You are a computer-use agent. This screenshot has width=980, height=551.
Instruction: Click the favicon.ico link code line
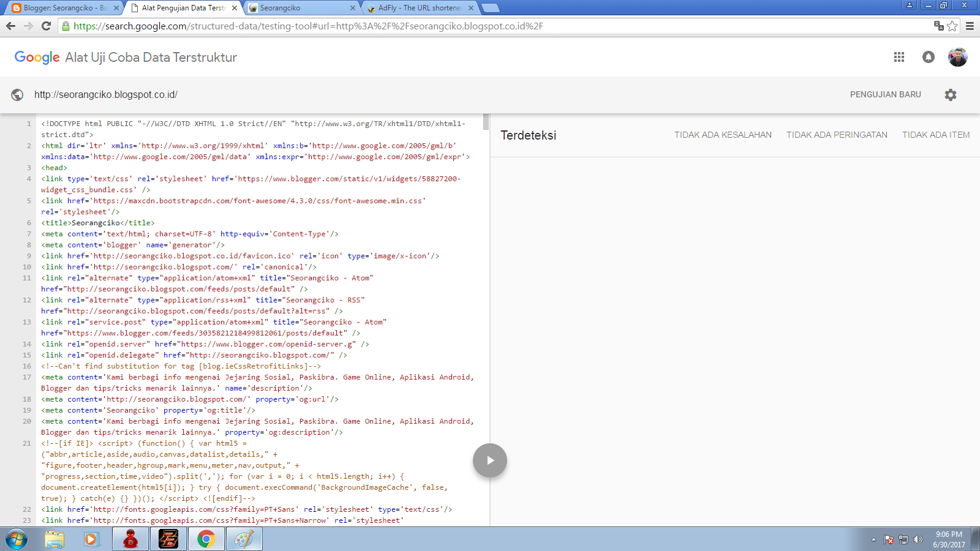(240, 256)
